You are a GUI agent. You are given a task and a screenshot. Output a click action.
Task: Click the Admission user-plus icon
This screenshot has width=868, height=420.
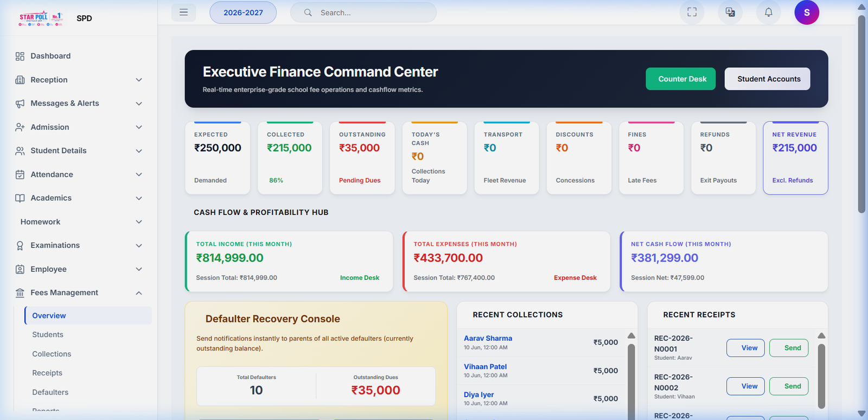click(x=20, y=127)
